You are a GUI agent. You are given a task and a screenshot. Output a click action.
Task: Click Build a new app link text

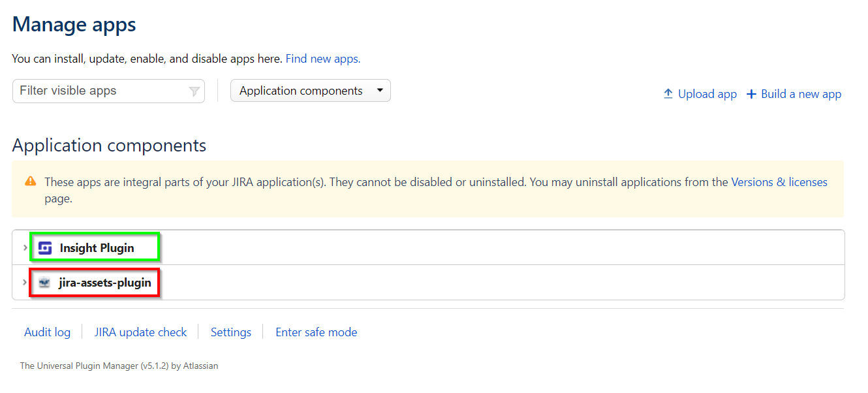(x=801, y=94)
